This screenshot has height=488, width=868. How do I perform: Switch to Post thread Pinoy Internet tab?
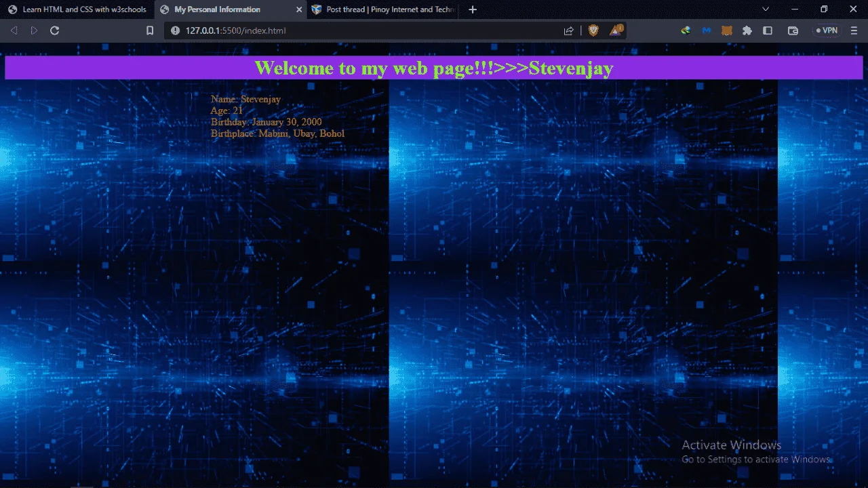coord(384,9)
